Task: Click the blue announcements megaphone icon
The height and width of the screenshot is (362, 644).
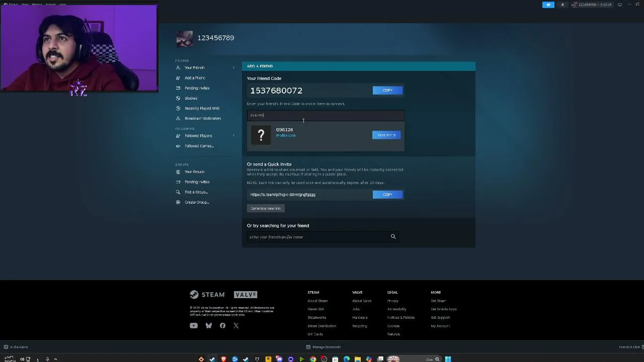Action: [548, 5]
